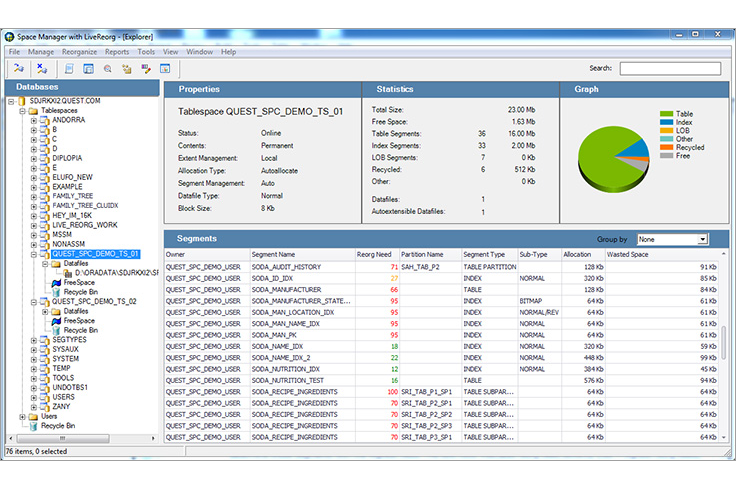The image size is (736, 489).
Task: Click the toolbar icon with the pencil
Action: coord(146,69)
